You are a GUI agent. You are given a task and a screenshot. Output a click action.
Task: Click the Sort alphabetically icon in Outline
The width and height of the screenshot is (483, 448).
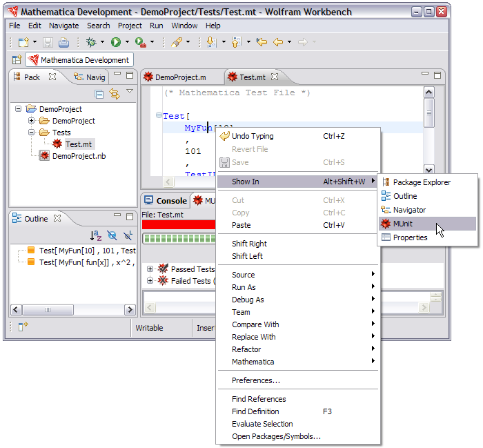pos(96,235)
